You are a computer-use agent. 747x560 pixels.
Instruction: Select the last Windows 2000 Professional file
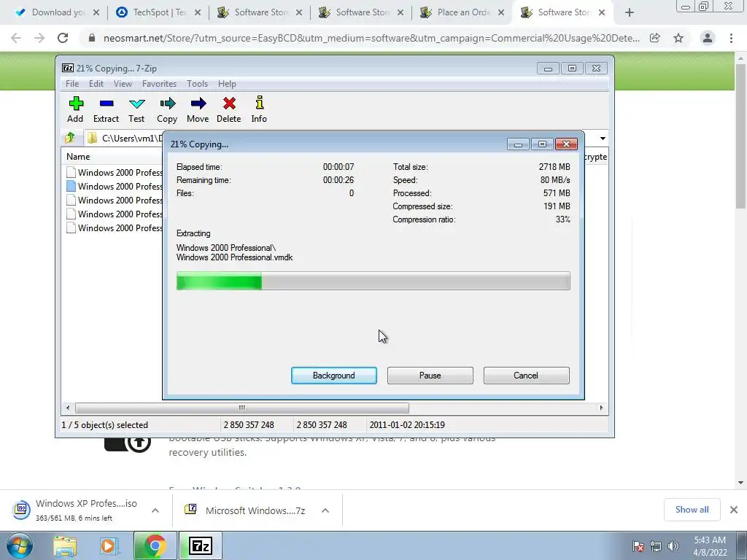[x=115, y=228]
